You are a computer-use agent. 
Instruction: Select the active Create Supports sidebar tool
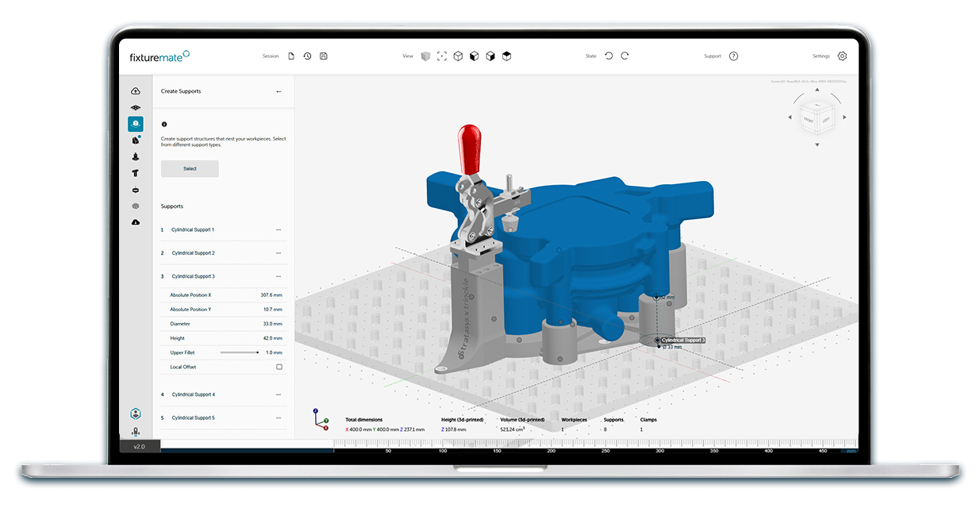pos(136,124)
